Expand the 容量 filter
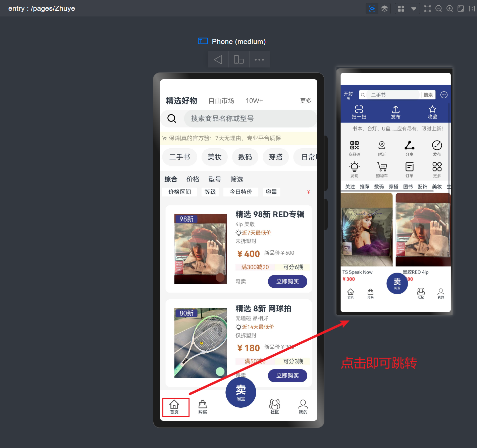Viewport: 477px width, 448px height. (271, 192)
